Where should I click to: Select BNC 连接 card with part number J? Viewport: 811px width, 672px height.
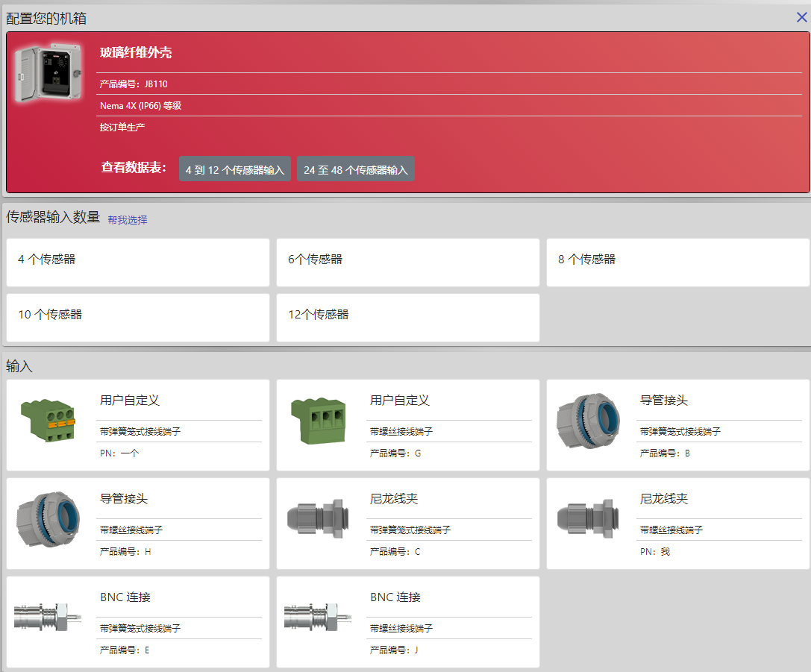(x=408, y=622)
